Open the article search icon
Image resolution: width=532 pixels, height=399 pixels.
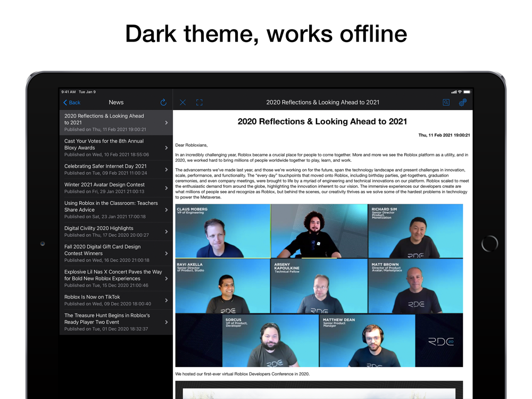click(x=446, y=102)
